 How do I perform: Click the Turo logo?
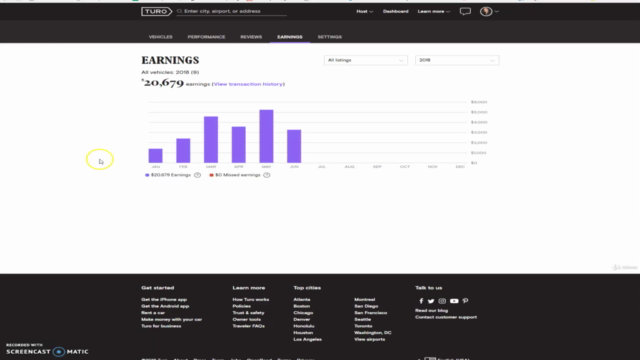pyautogui.click(x=157, y=11)
